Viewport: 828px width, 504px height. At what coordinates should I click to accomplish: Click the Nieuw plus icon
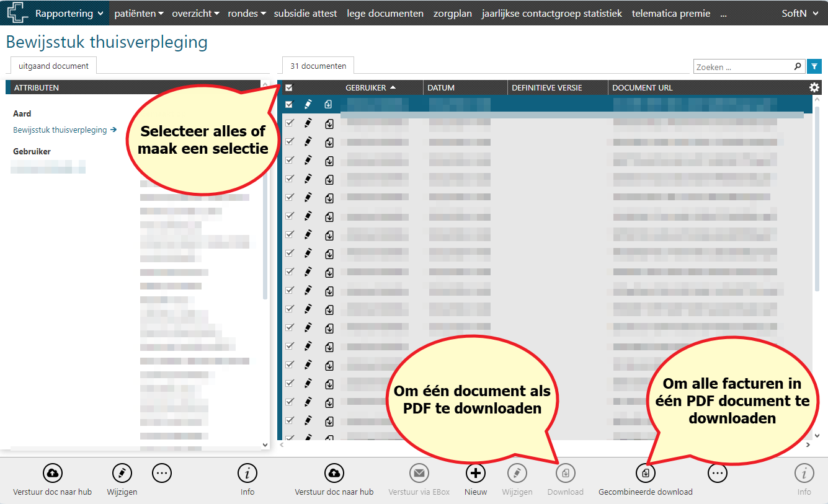pos(476,474)
